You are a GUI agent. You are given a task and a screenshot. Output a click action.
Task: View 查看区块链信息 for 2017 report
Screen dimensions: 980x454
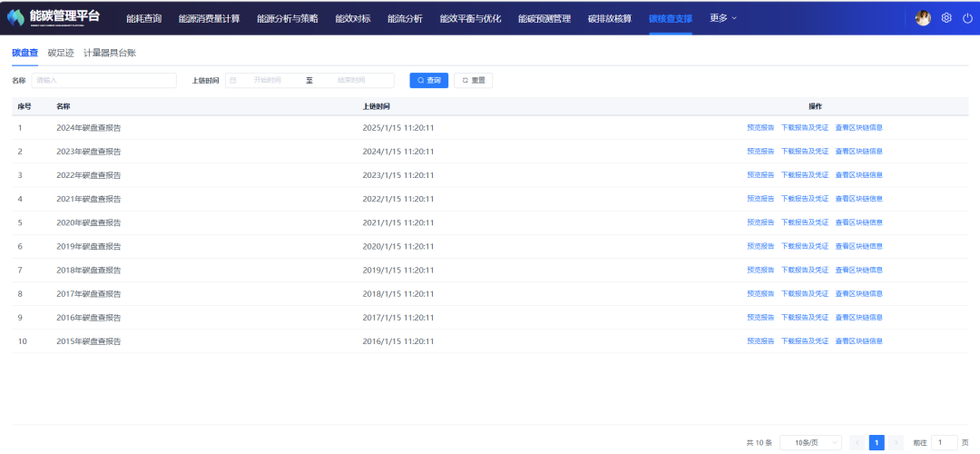[x=859, y=294]
